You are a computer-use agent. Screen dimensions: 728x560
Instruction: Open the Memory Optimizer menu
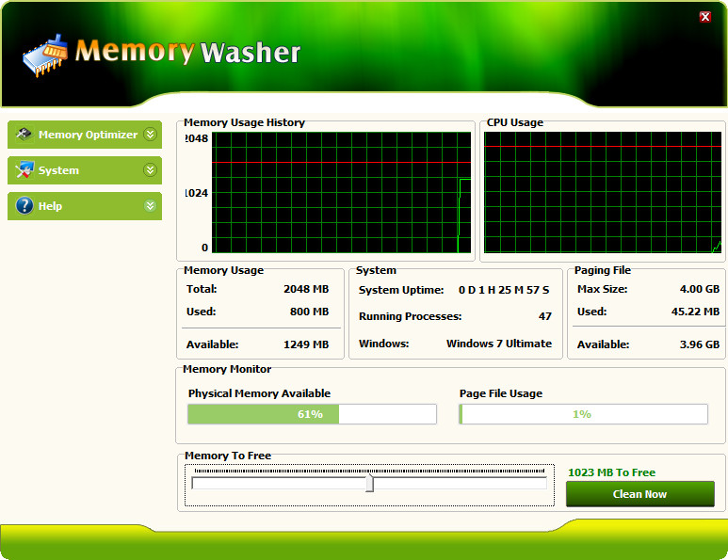click(85, 135)
